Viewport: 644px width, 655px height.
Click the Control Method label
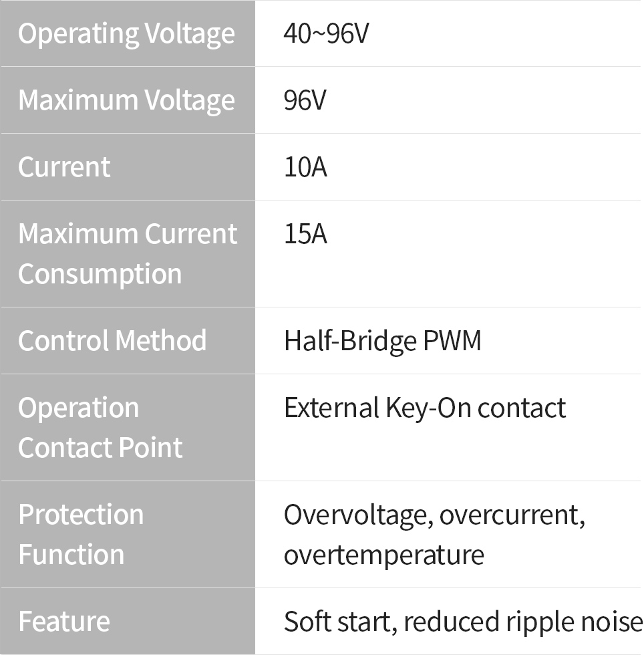[112, 341]
